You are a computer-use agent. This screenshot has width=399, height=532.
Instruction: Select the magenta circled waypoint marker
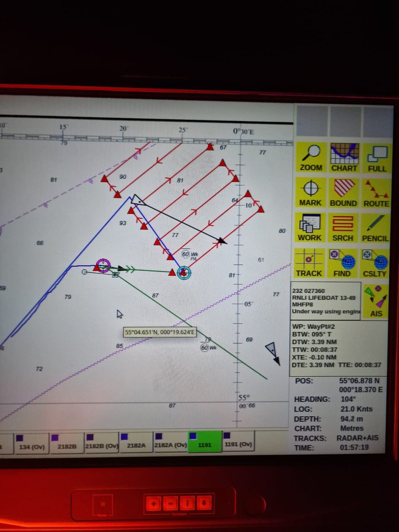click(103, 266)
